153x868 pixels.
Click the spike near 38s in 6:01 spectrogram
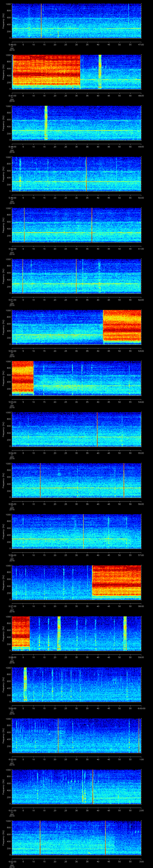pos(93,786)
